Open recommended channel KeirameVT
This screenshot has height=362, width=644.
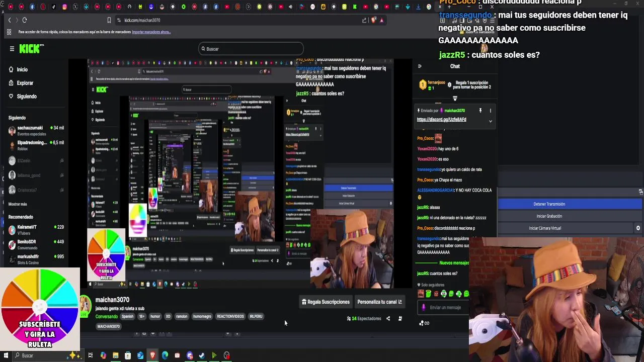[x=36, y=230]
